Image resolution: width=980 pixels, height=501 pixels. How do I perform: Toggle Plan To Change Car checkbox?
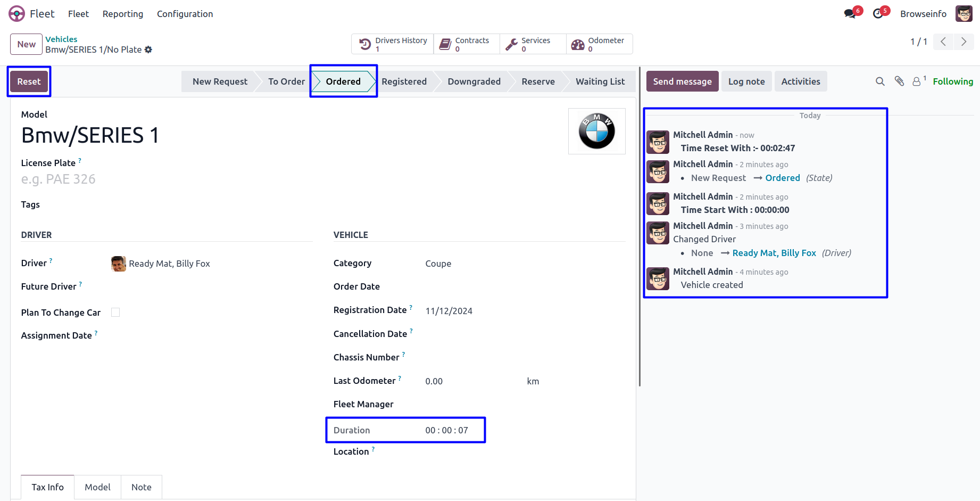point(115,313)
